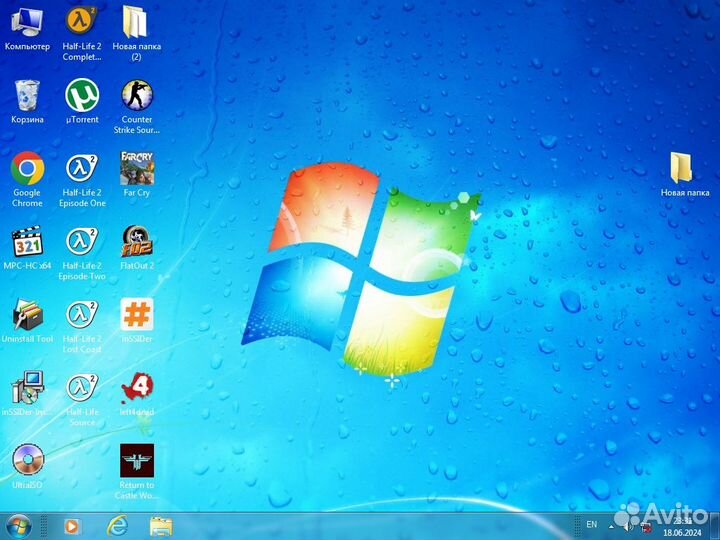The image size is (720, 540).
Task: Select the µTorrent desktop icon
Action: coord(82,96)
